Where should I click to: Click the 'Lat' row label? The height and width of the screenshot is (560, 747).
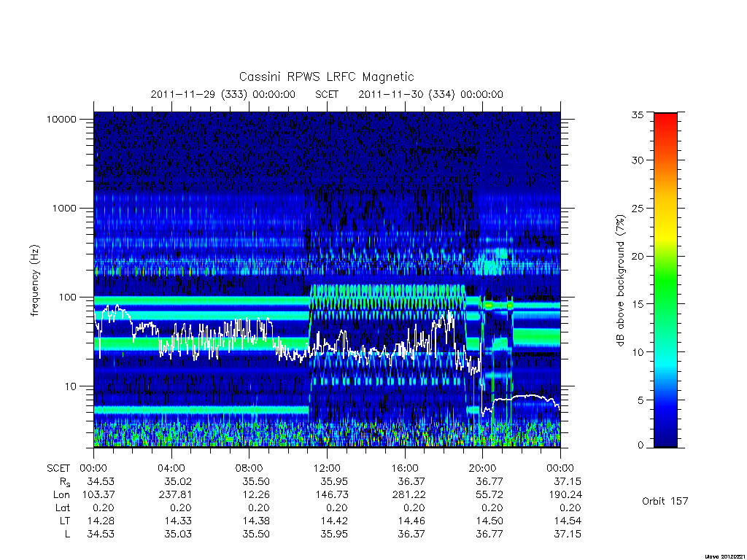coord(63,508)
